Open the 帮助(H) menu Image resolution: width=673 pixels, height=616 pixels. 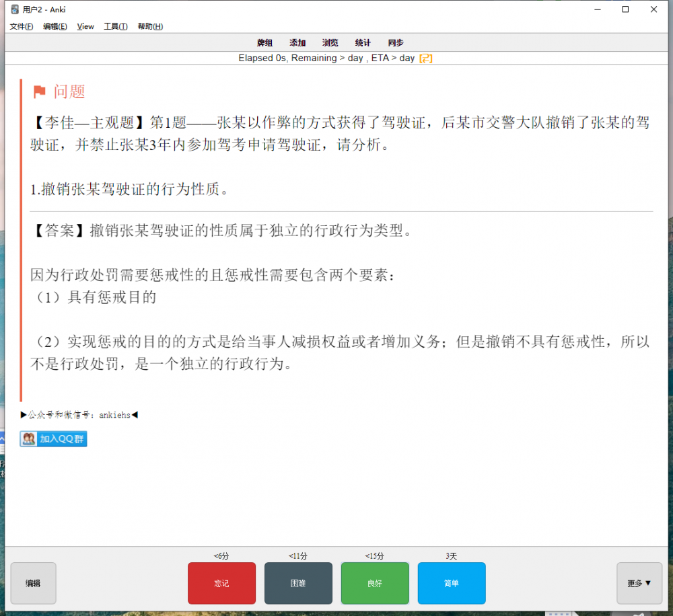pyautogui.click(x=150, y=27)
